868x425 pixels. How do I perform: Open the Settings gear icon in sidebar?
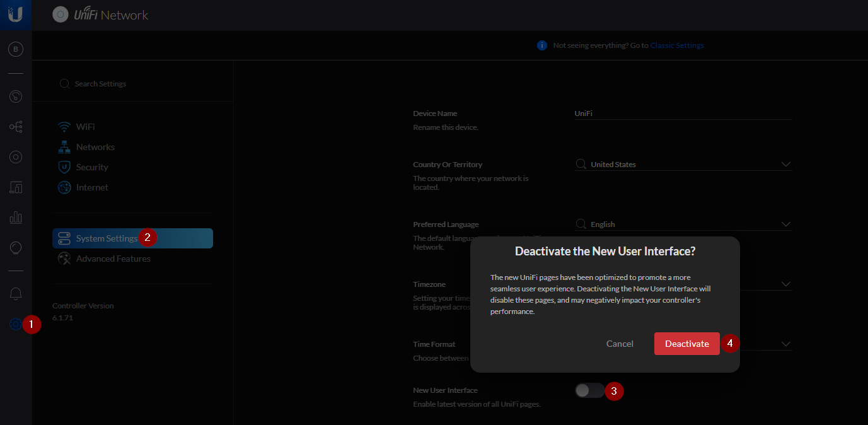(16, 324)
